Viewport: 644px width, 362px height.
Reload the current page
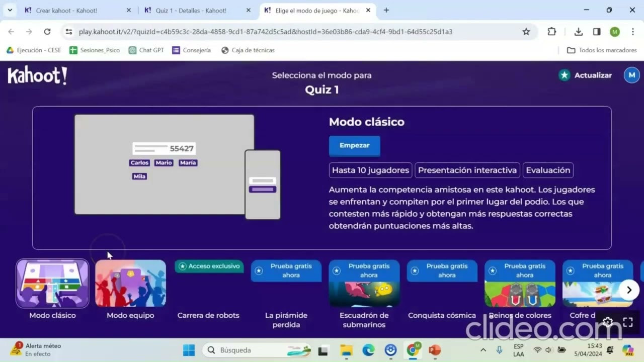click(x=47, y=32)
